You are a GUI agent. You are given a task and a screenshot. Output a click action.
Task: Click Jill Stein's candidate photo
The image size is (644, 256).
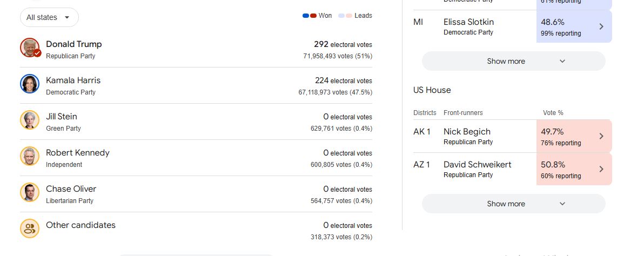[x=30, y=120]
